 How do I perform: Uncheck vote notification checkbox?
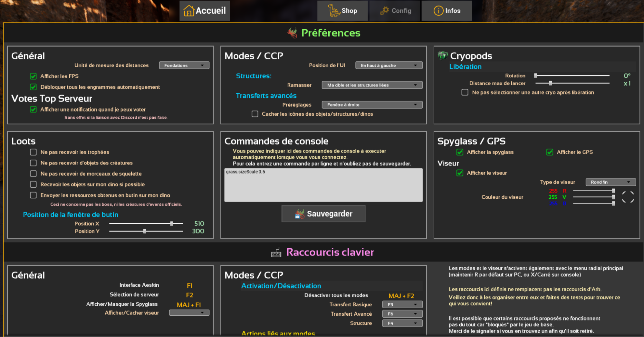(x=33, y=109)
